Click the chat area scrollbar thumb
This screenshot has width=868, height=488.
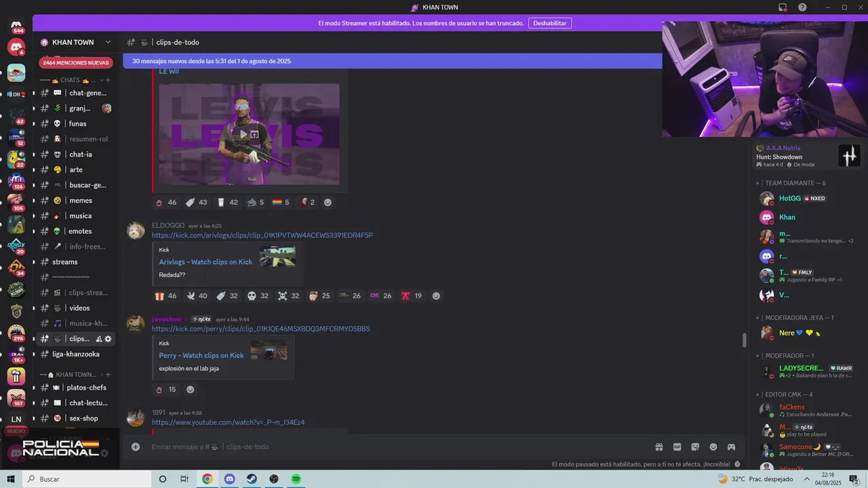[744, 340]
